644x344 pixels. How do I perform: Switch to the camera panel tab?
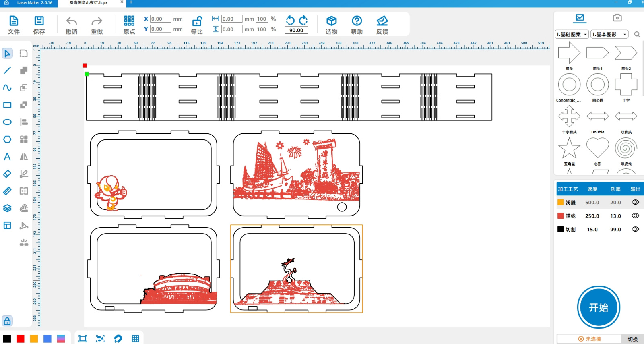click(x=617, y=18)
